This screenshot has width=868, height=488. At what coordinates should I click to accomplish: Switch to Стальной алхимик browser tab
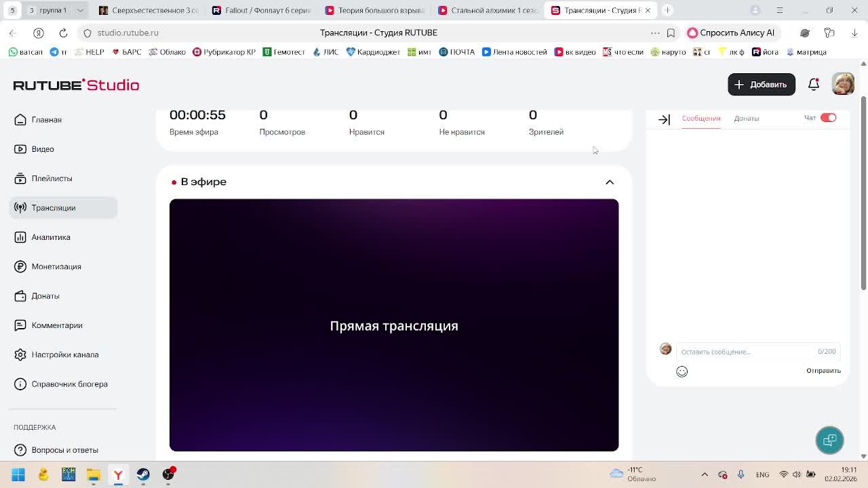(x=488, y=10)
